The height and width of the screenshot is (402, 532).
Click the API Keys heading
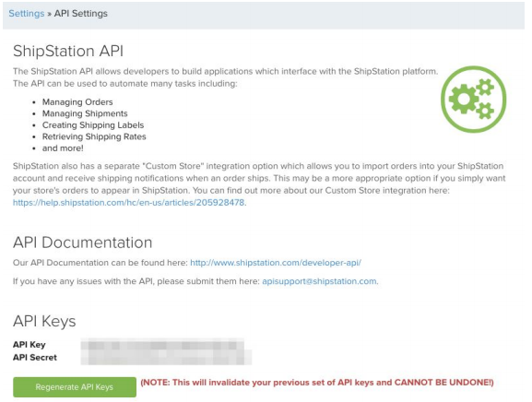(x=44, y=321)
